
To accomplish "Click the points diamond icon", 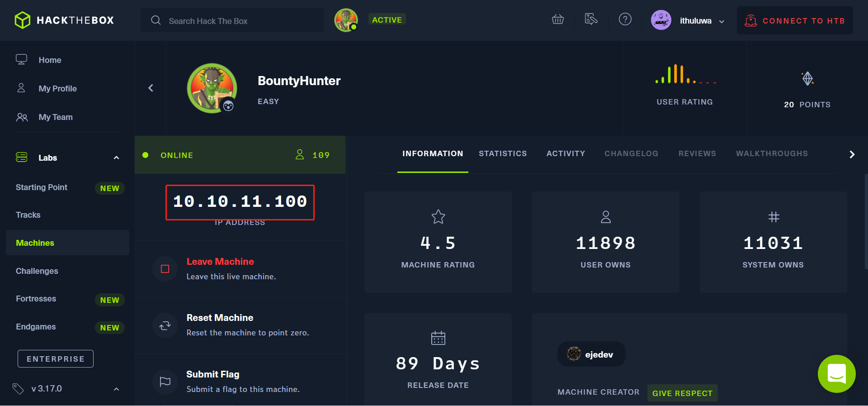I will [808, 79].
